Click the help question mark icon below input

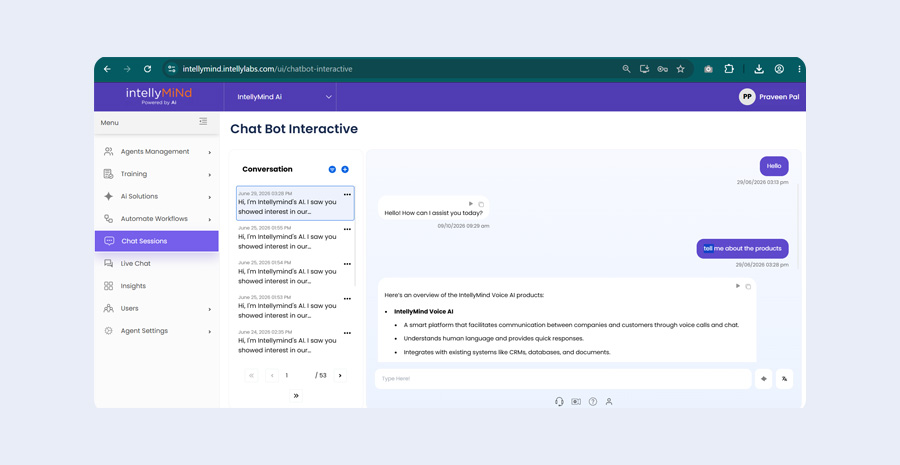tap(592, 402)
